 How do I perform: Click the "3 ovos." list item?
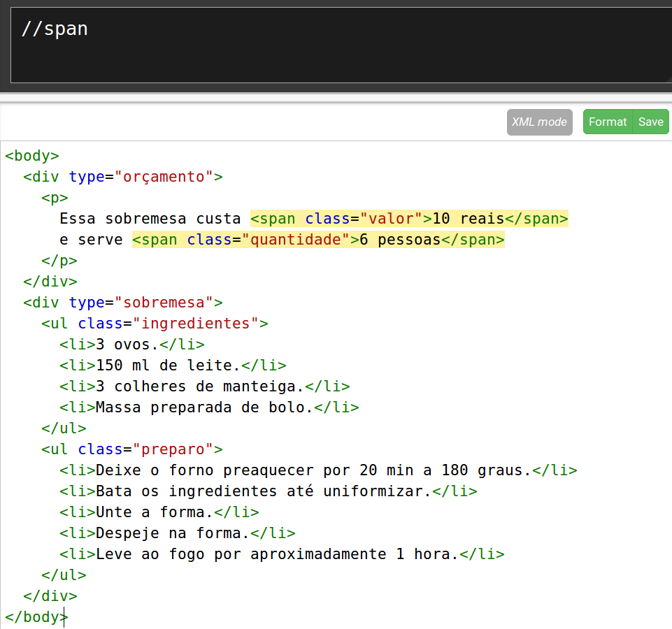coord(131,345)
